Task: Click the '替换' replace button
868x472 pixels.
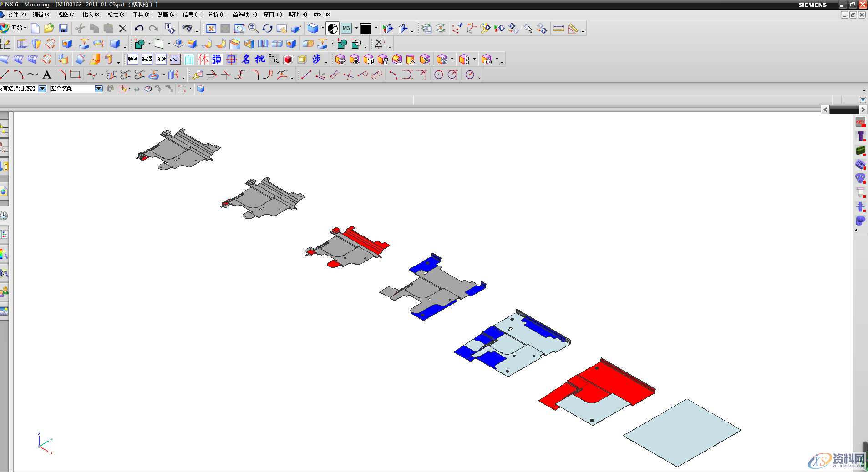Action: coord(133,59)
